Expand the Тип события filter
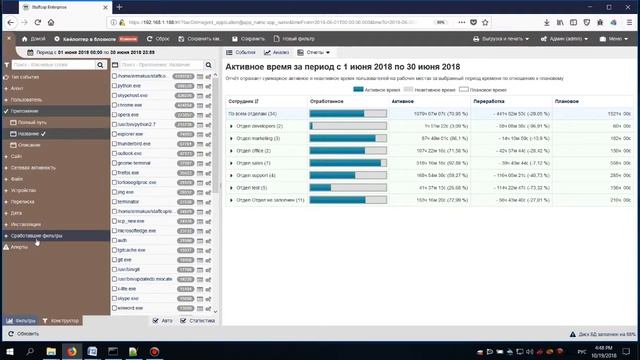 click(x=6, y=77)
